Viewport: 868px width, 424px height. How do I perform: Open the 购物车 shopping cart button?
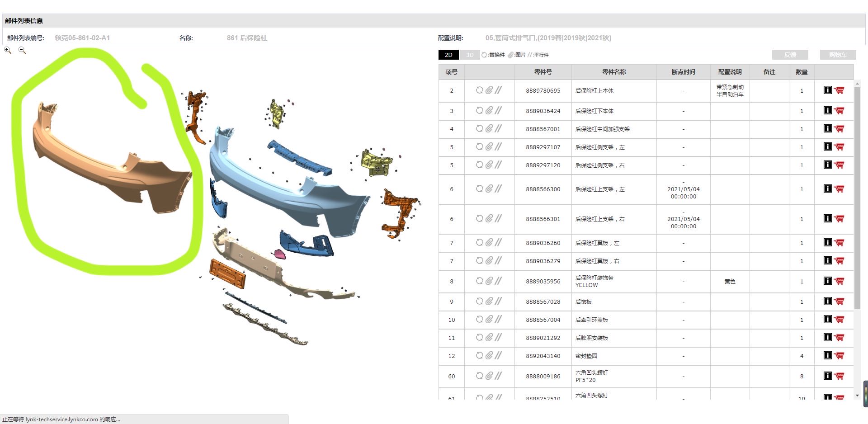point(838,55)
